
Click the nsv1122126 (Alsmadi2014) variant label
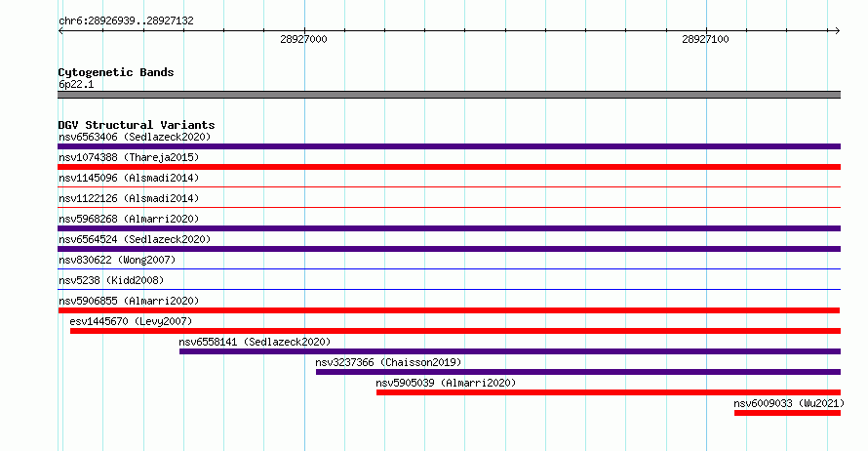click(x=129, y=198)
